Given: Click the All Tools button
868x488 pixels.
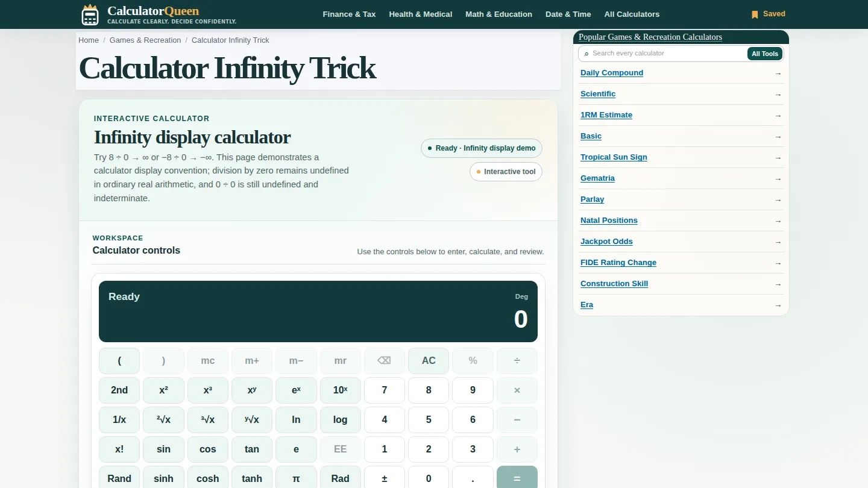Looking at the screenshot, I should pos(765,54).
